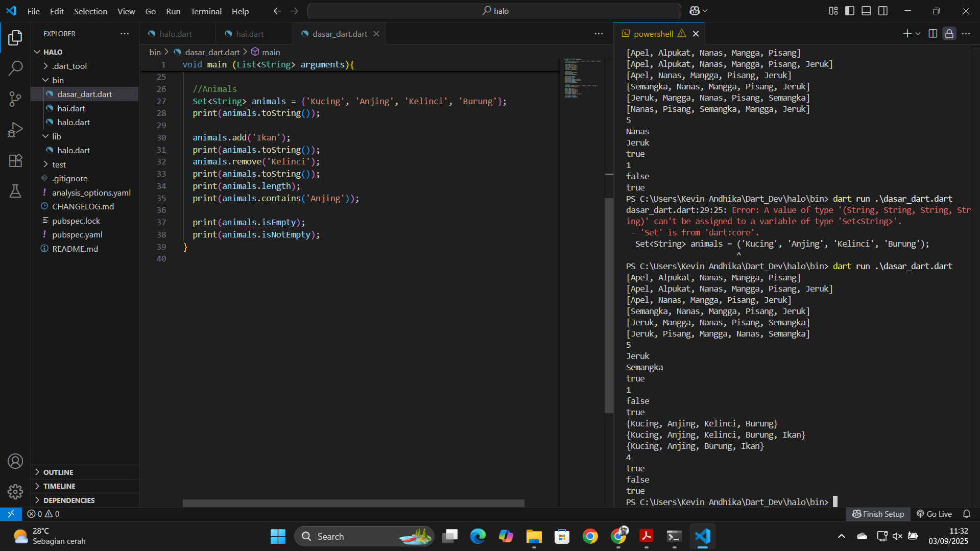Open the Extensions view
980x551 pixels.
(15, 160)
